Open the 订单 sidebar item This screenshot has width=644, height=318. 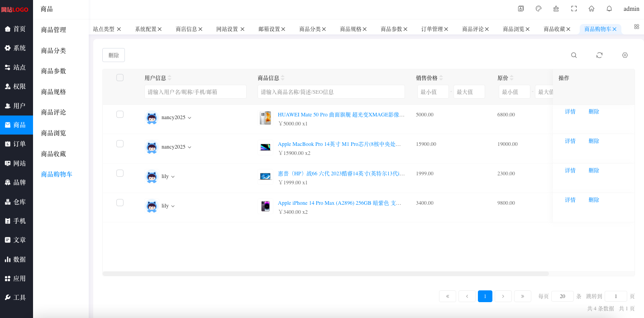(x=16, y=144)
